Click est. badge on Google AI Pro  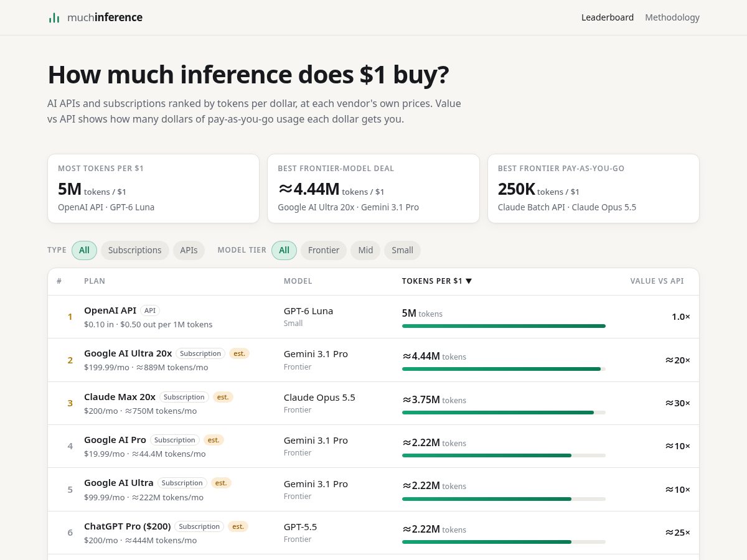pyautogui.click(x=214, y=440)
